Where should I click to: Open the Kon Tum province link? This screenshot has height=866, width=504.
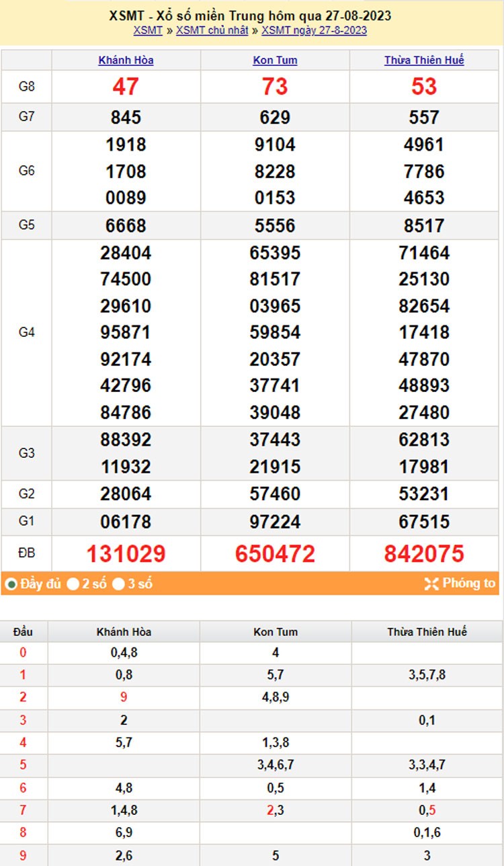(x=275, y=61)
